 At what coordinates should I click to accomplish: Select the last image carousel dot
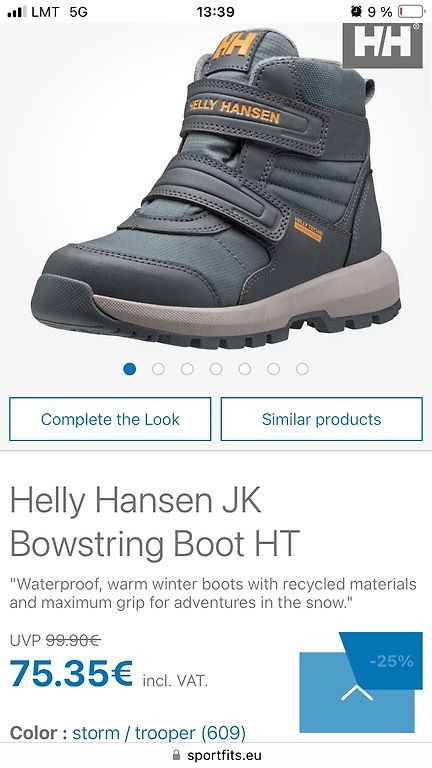coord(302,369)
